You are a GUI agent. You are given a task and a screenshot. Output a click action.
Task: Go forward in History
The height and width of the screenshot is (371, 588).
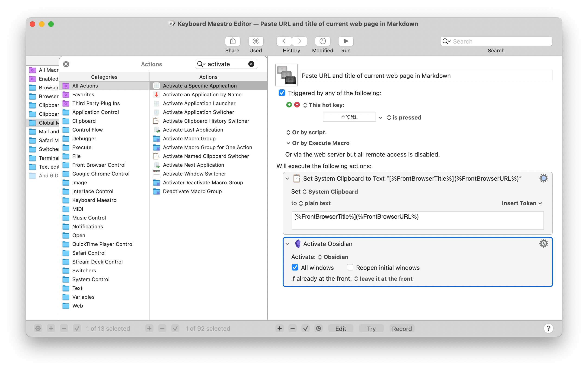click(299, 41)
